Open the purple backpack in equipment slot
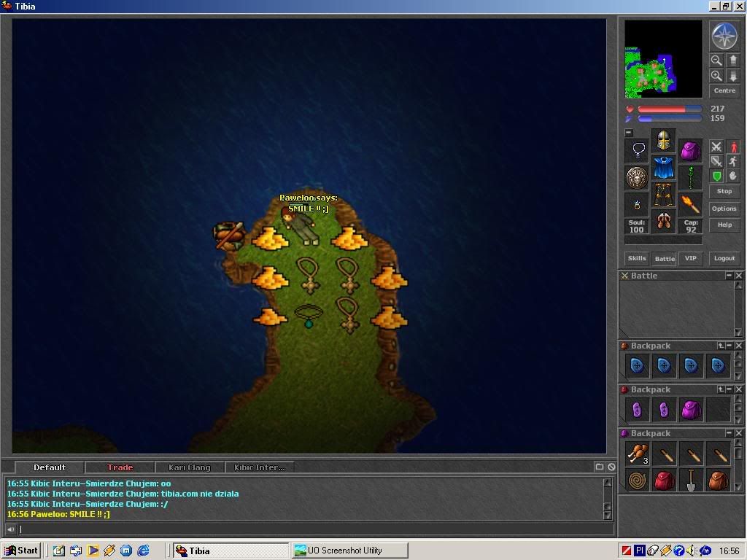The image size is (747, 560). click(690, 150)
